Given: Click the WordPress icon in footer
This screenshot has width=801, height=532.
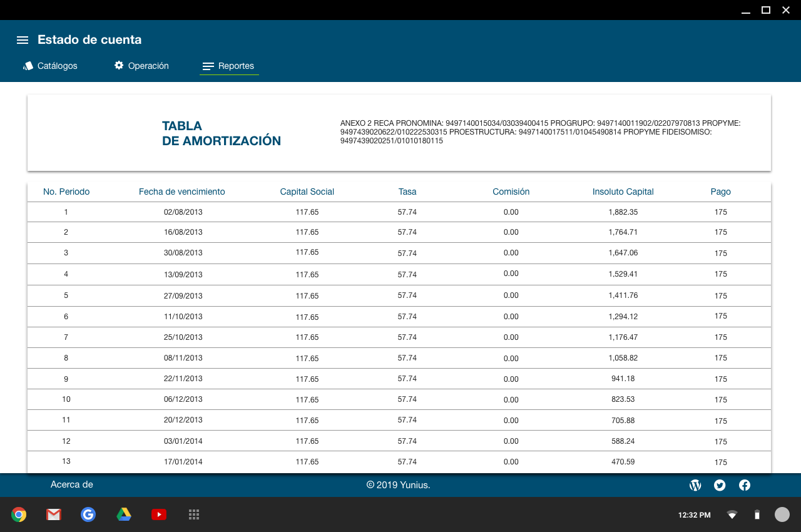Looking at the screenshot, I should 695,485.
